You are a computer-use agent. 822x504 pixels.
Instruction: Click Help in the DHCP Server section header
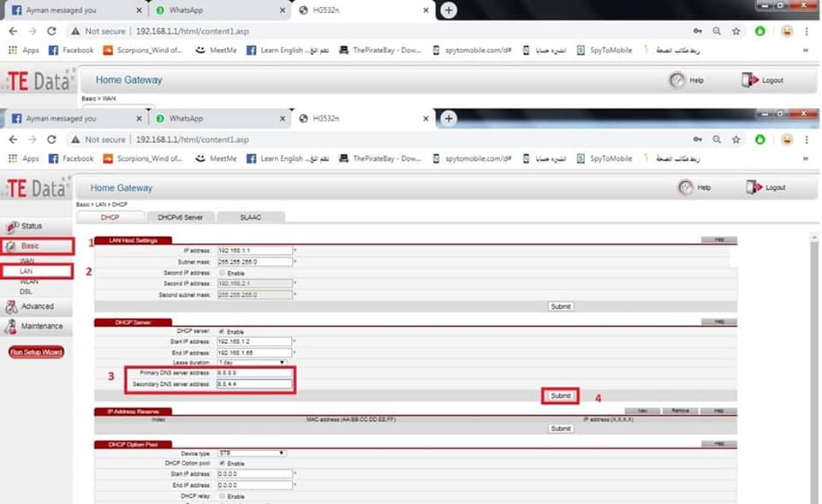719,322
